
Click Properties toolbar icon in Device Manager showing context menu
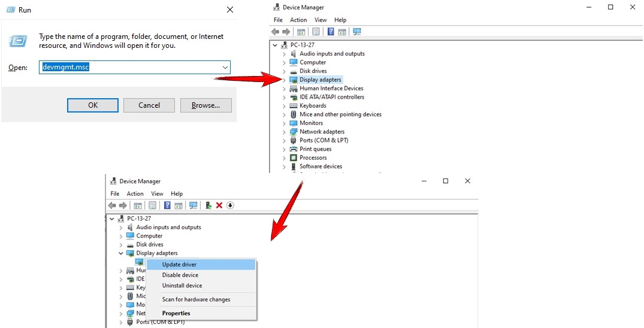(x=152, y=205)
